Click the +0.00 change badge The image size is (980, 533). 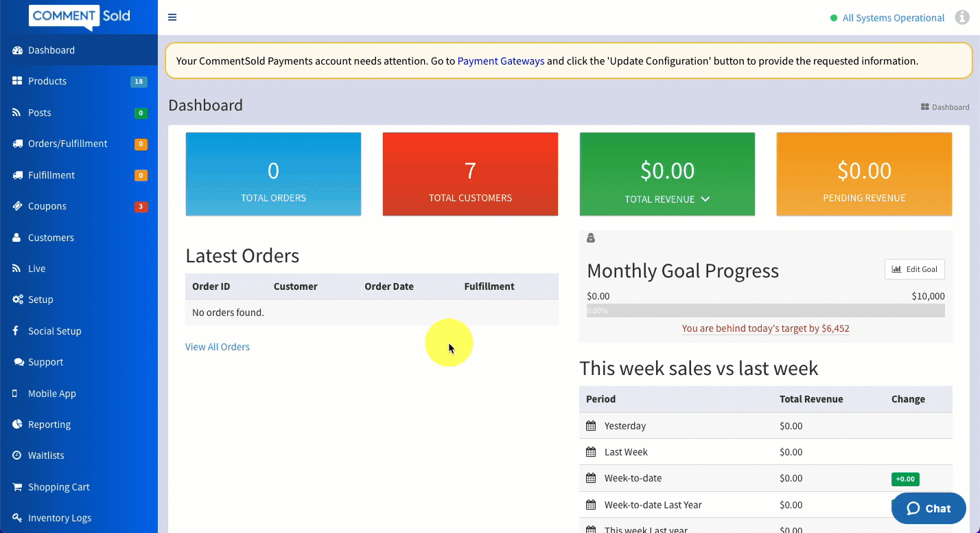point(905,479)
